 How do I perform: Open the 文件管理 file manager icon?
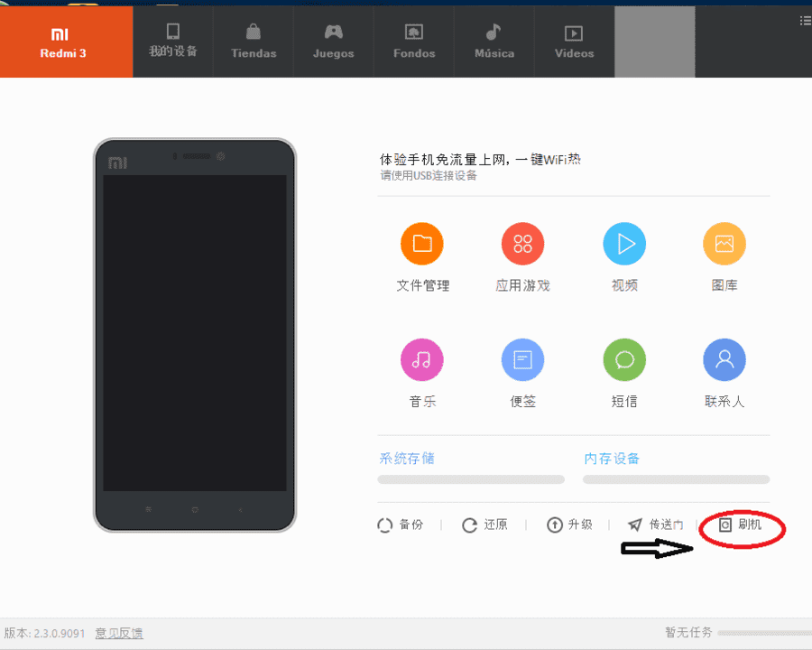(422, 244)
